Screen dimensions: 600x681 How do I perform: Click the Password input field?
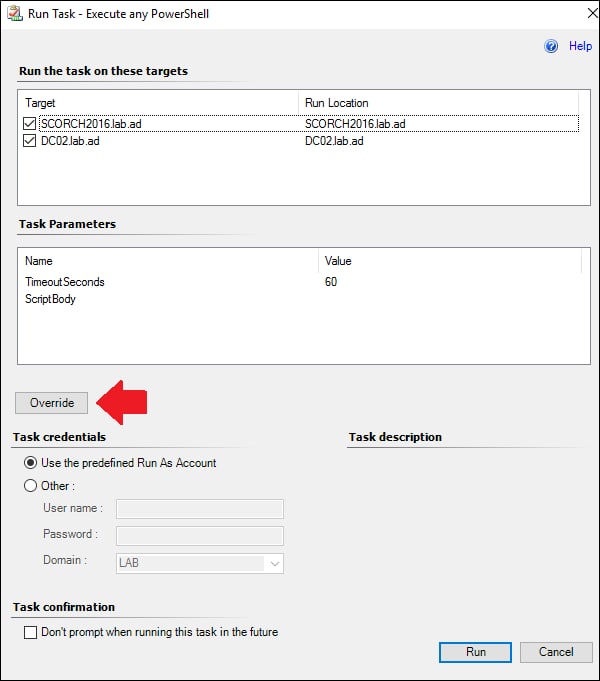click(x=200, y=536)
